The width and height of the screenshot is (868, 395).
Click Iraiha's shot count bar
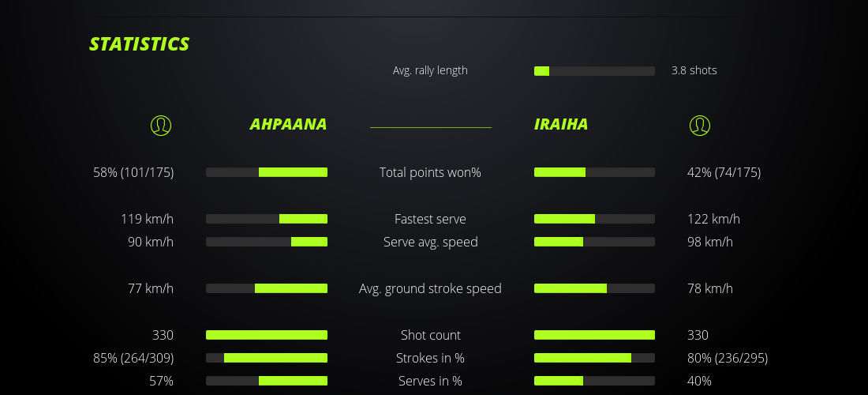(594, 335)
